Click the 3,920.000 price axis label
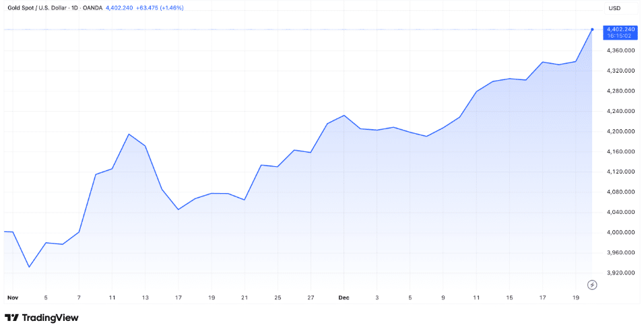 point(619,272)
